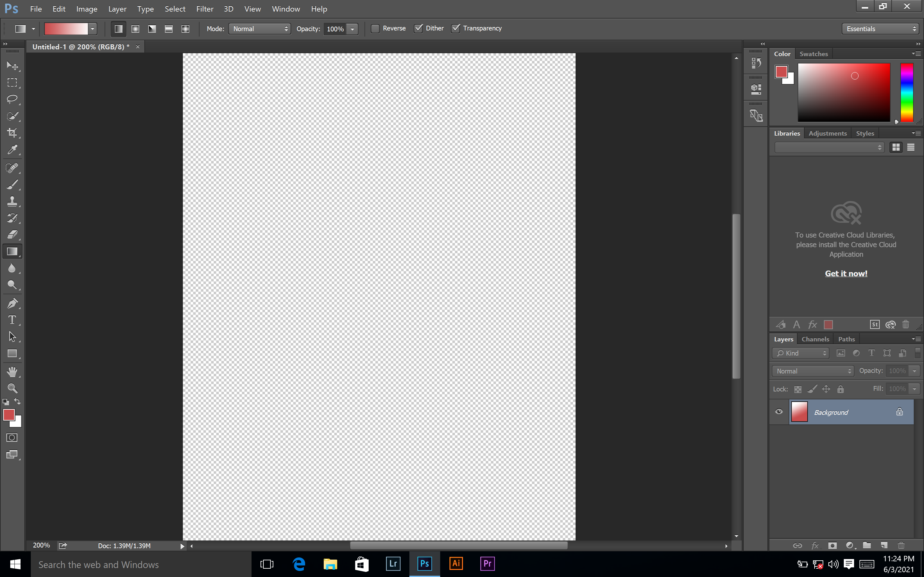Delete layer using the trash button
924x577 pixels.
pyautogui.click(x=902, y=545)
